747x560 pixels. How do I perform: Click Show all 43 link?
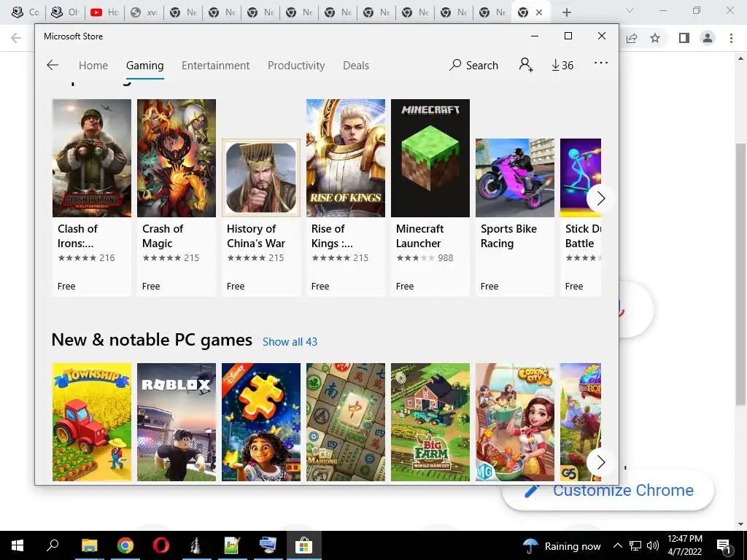click(x=290, y=342)
